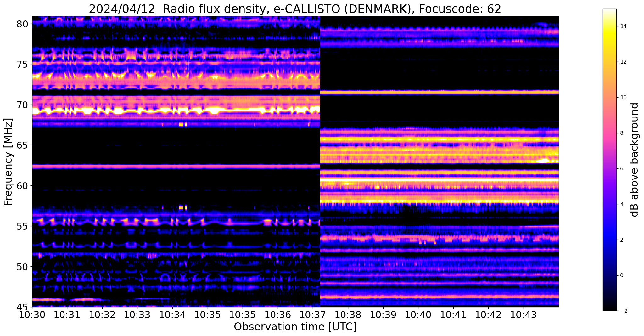Viewport: 644px width, 336px height.
Task: Click the 10:34 time tick label
Action: coord(172,315)
